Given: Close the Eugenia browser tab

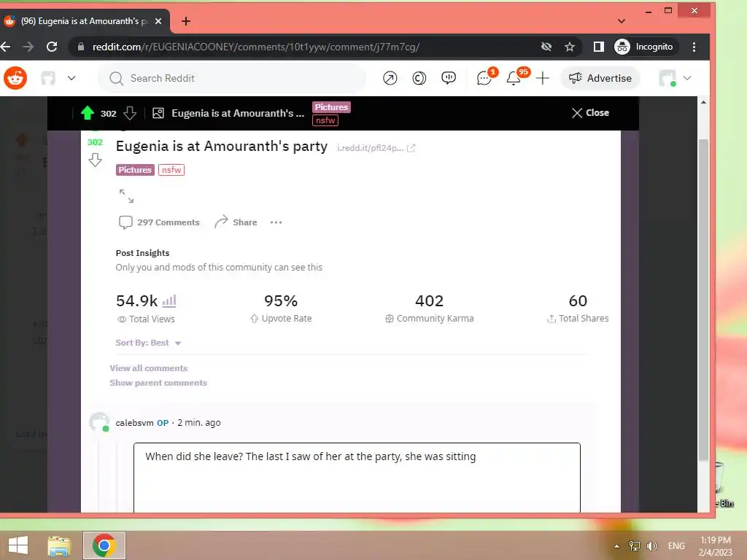Looking at the screenshot, I should point(158,21).
